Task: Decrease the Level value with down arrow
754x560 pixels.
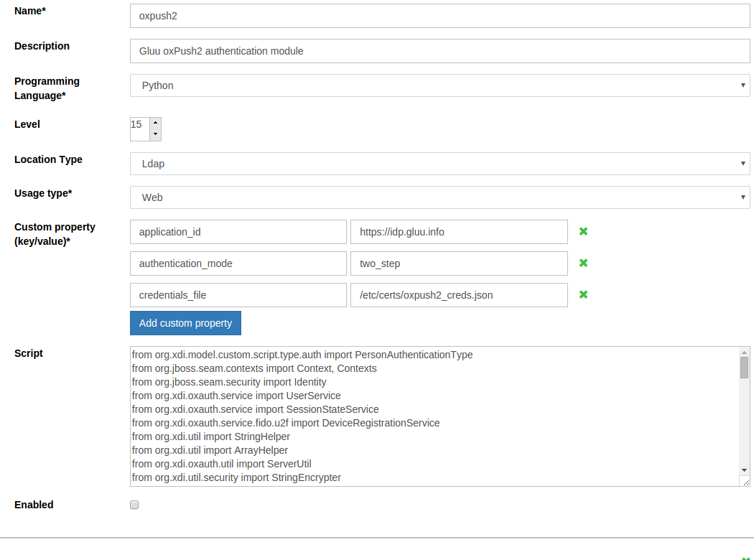Action: tap(155, 134)
